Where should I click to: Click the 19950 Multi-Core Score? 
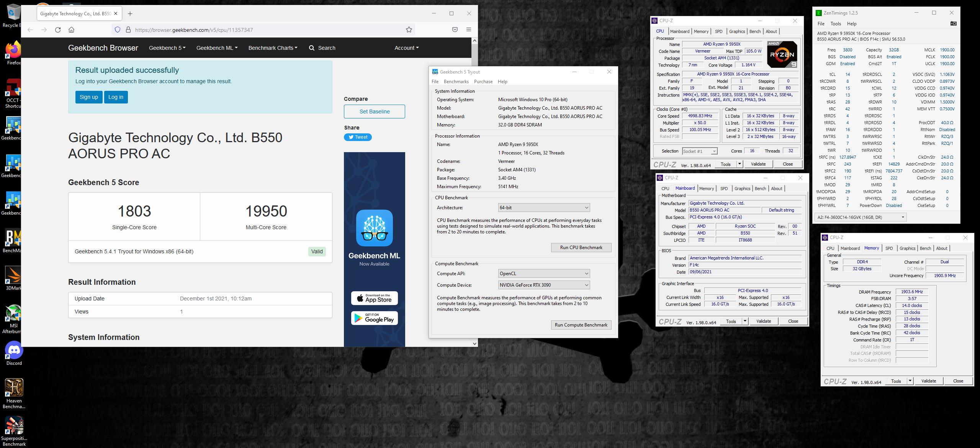coord(266,211)
